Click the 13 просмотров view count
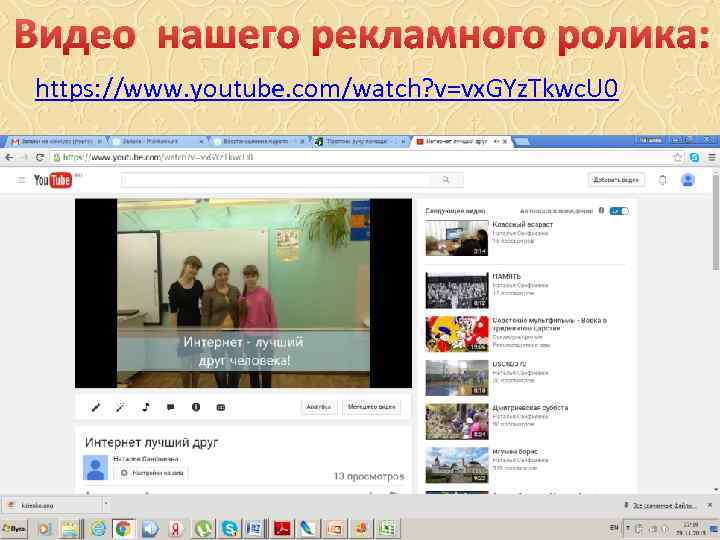The width and height of the screenshot is (720, 540). point(369,476)
